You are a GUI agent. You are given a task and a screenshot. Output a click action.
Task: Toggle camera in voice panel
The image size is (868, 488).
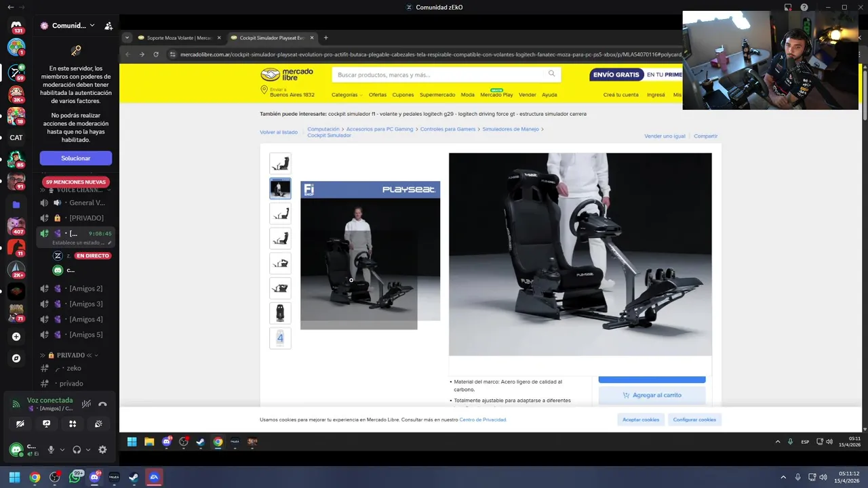(x=20, y=424)
